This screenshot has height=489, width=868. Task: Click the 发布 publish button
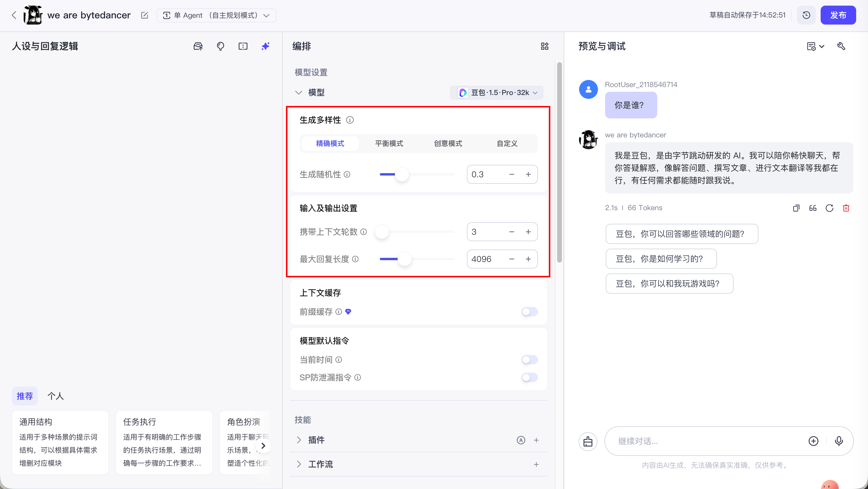(838, 15)
